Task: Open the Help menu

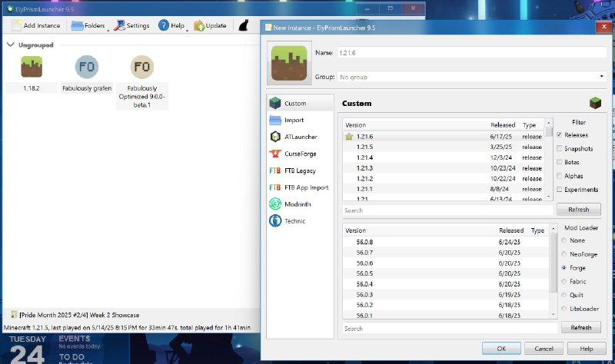Action: point(173,25)
